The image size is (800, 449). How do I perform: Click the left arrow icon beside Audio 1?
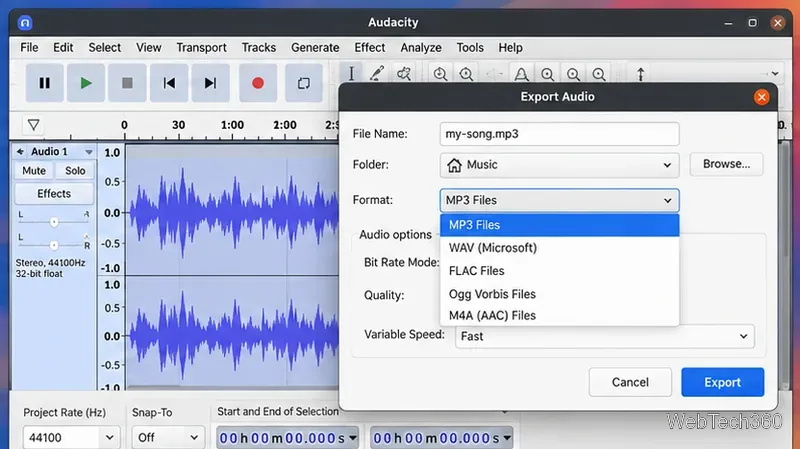point(20,152)
